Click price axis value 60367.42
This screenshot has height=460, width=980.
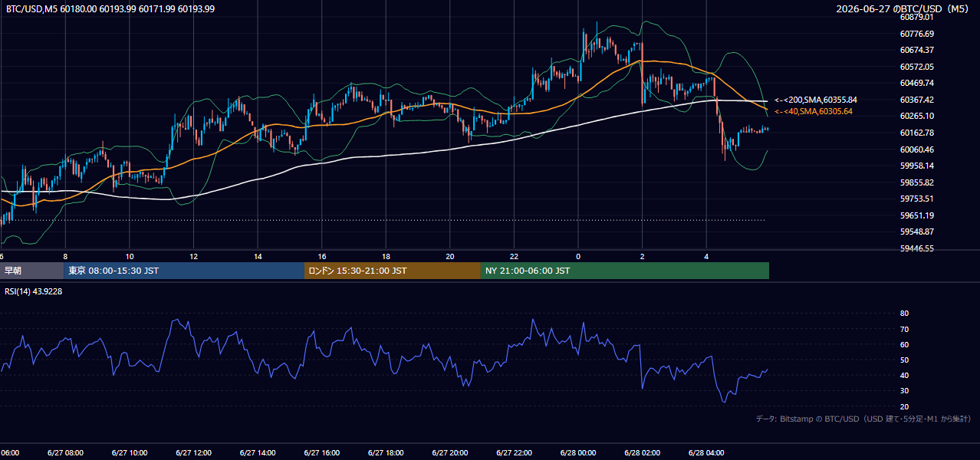coord(917,100)
